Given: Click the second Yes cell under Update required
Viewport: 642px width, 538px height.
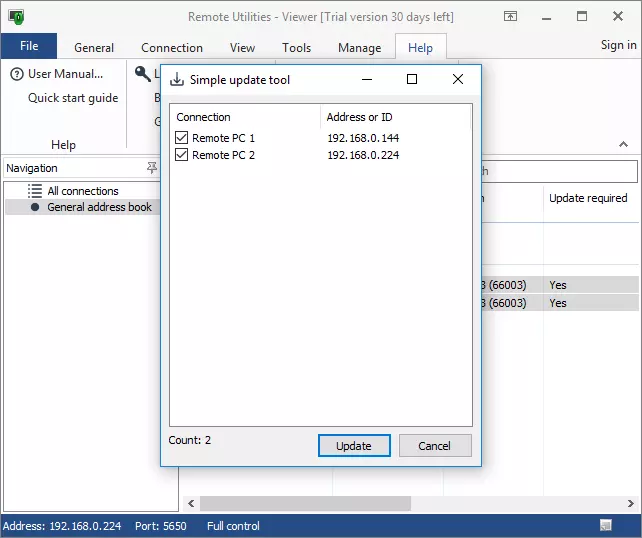Looking at the screenshot, I should pos(558,303).
